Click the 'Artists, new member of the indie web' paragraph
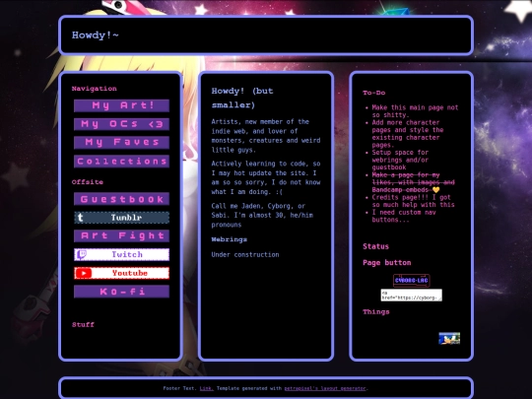Screen dimensions: 532x399 click(266, 136)
